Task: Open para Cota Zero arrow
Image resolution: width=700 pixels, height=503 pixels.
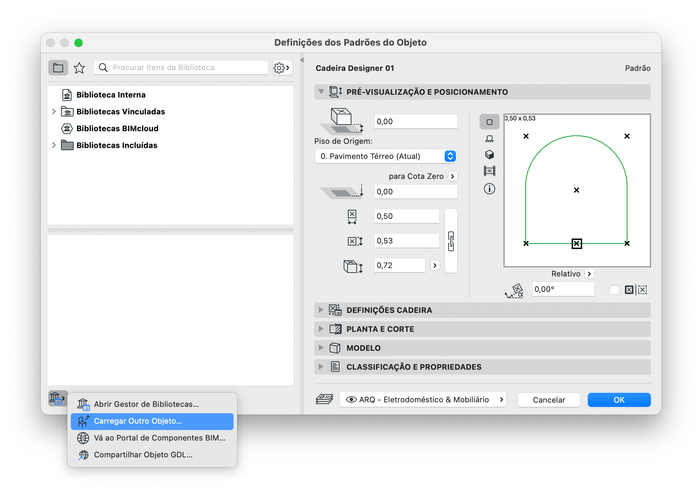Action: (x=452, y=176)
